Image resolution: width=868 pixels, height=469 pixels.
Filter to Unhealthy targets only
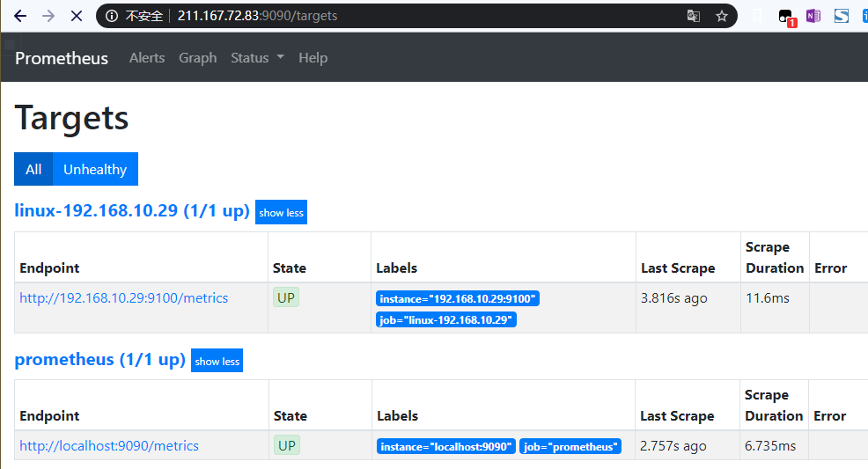coord(95,169)
